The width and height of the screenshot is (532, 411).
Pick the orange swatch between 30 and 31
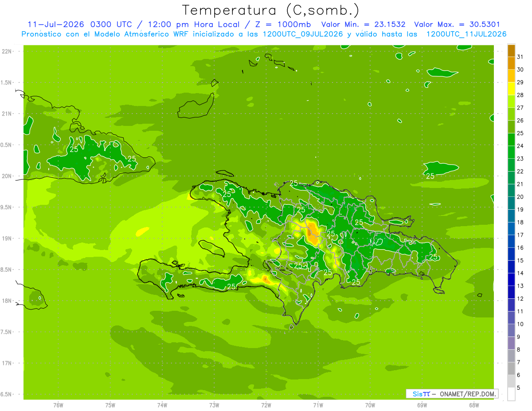coord(511,63)
